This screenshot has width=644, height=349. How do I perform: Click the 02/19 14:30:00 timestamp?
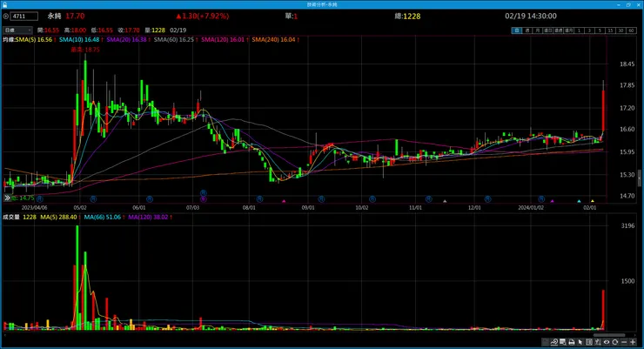pos(531,16)
